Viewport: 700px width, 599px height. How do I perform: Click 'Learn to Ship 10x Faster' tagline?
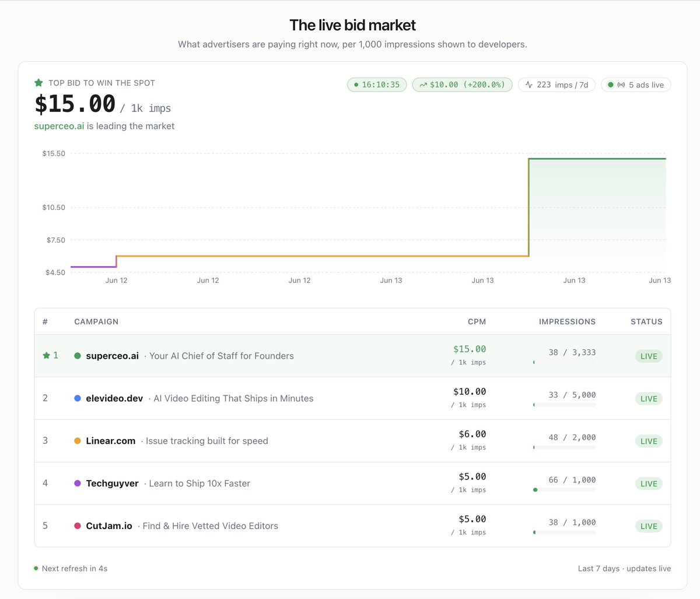199,484
